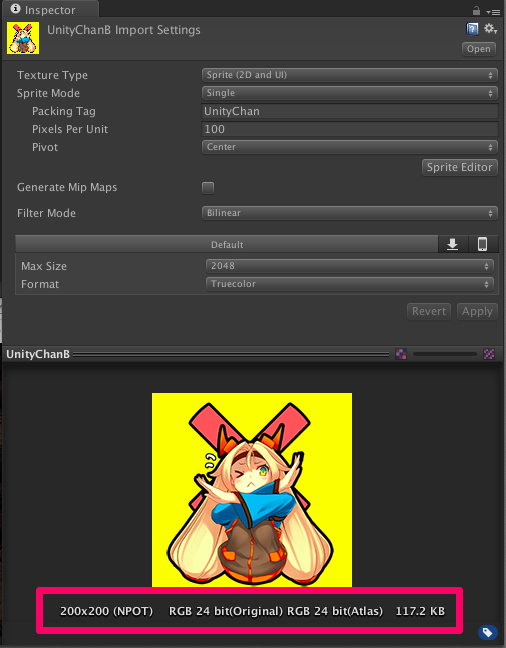Click the Pixels Per Unit field
506x648 pixels.
pyautogui.click(x=350, y=129)
